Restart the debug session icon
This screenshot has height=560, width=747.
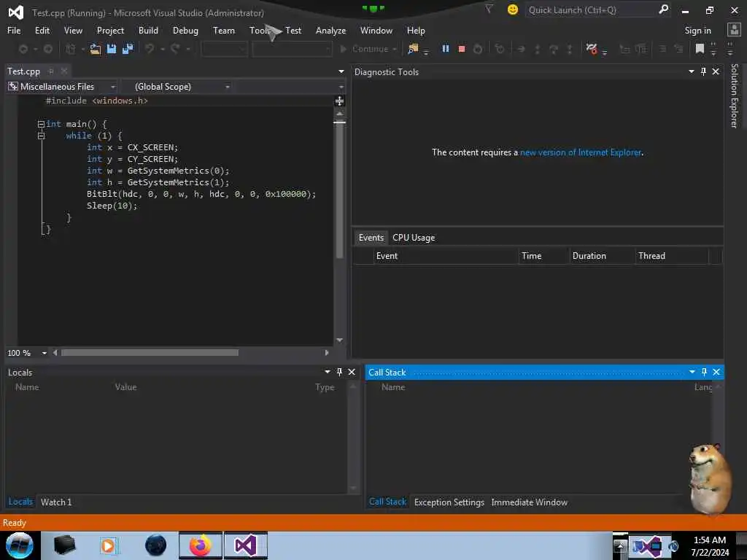tap(478, 49)
